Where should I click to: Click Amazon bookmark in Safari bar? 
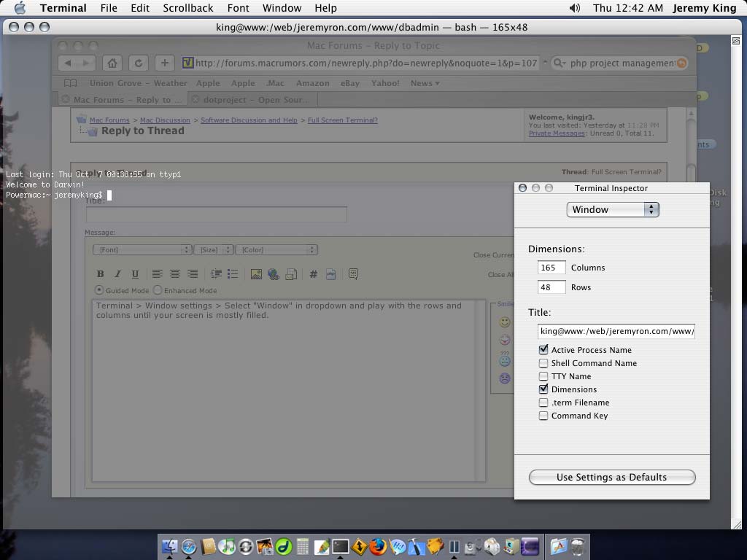pyautogui.click(x=312, y=83)
